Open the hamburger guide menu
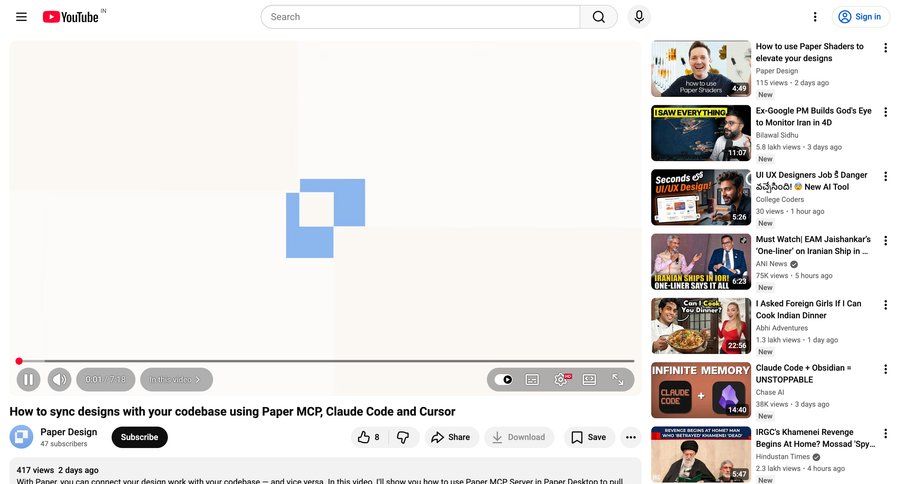This screenshot has width=900, height=484. (21, 17)
